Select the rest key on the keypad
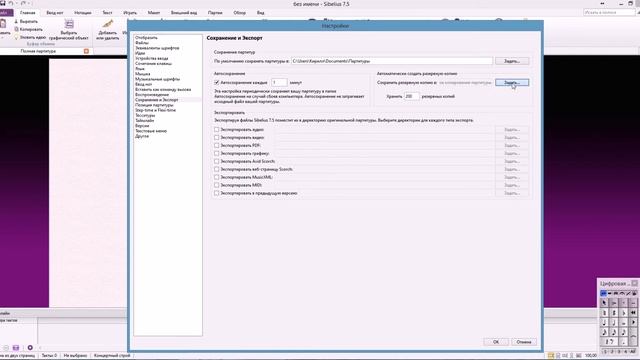The width and height of the screenshot is (640, 360). 609,342
